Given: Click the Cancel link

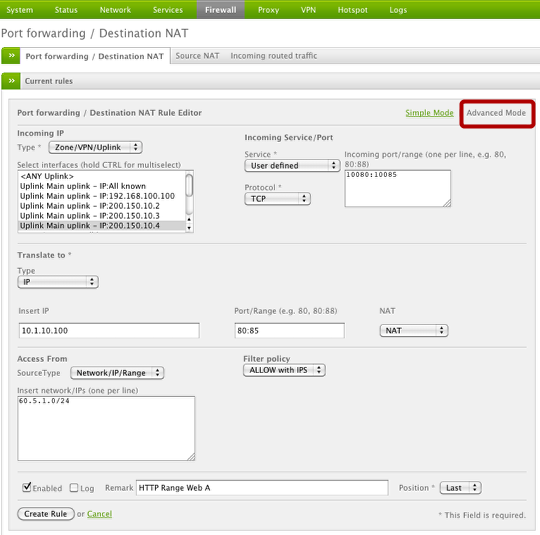Looking at the screenshot, I should [100, 514].
